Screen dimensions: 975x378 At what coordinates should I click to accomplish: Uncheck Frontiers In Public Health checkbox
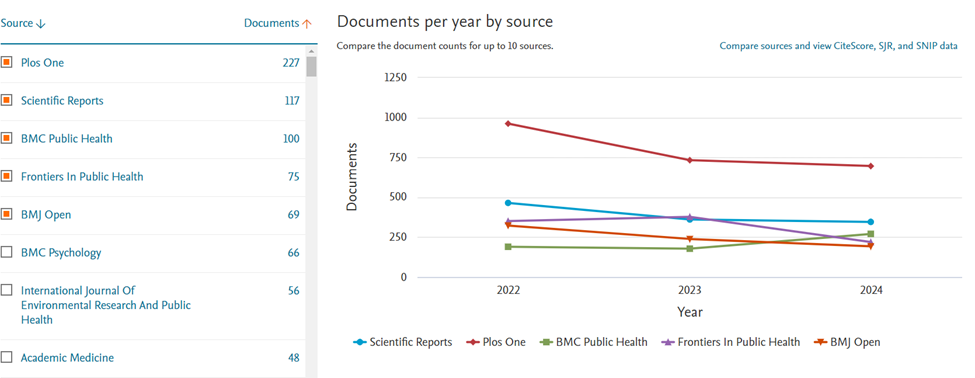tap(7, 176)
